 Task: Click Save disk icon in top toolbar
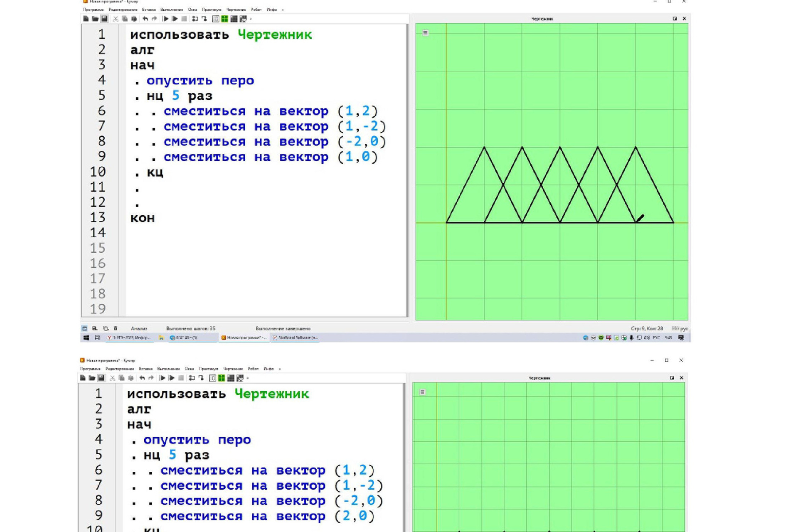104,19
